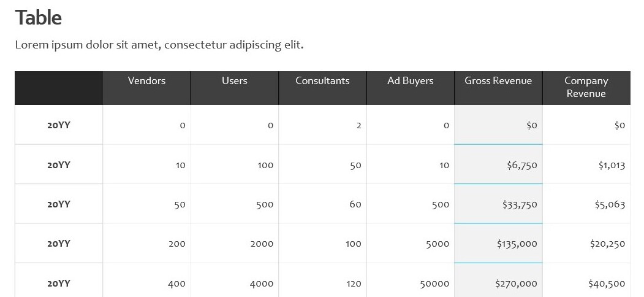
Task: Click the Consultants column header
Action: click(322, 81)
